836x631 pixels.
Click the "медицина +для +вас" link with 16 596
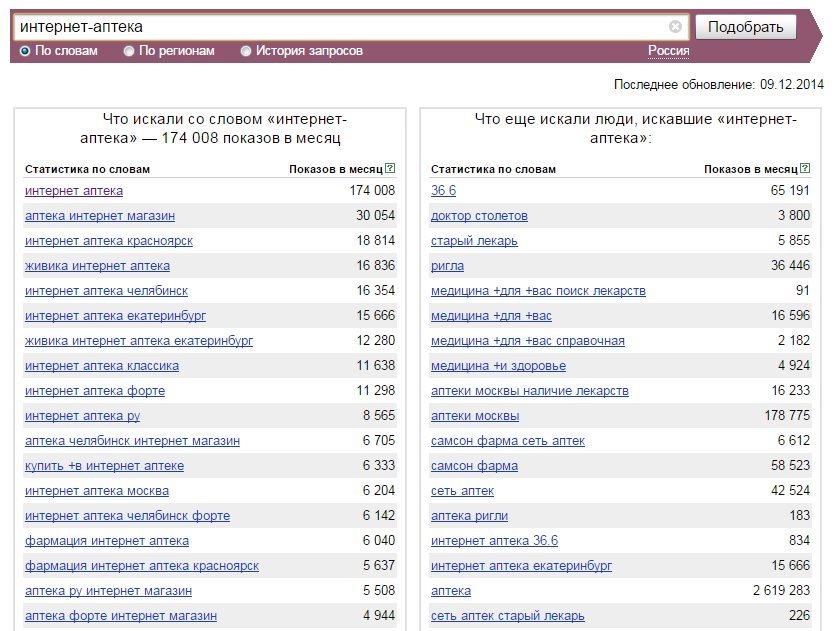pos(491,316)
